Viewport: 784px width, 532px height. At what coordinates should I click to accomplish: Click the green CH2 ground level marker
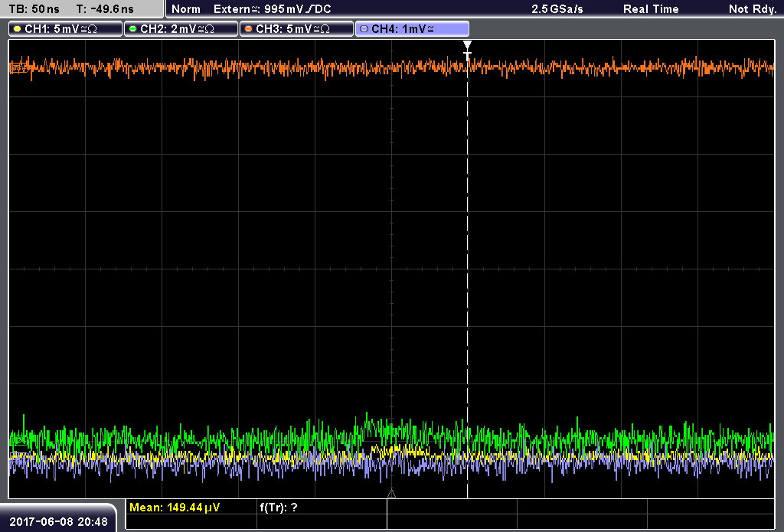point(18,440)
